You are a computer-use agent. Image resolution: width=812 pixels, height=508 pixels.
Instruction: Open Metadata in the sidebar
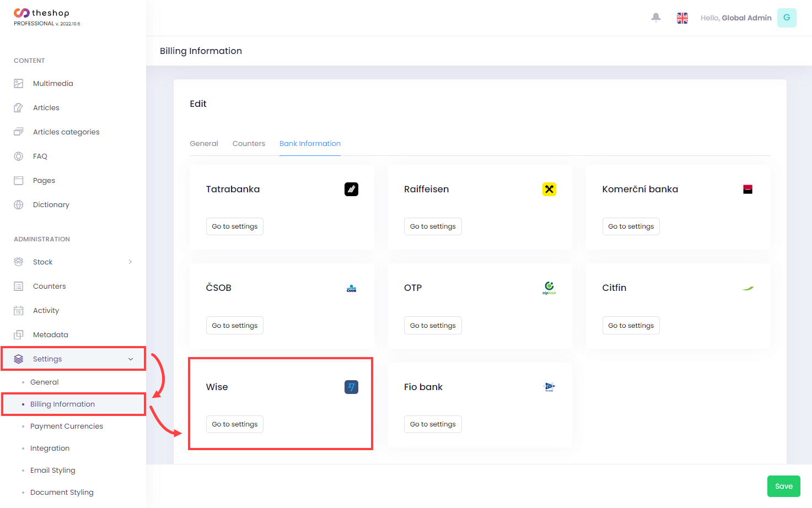pos(51,335)
